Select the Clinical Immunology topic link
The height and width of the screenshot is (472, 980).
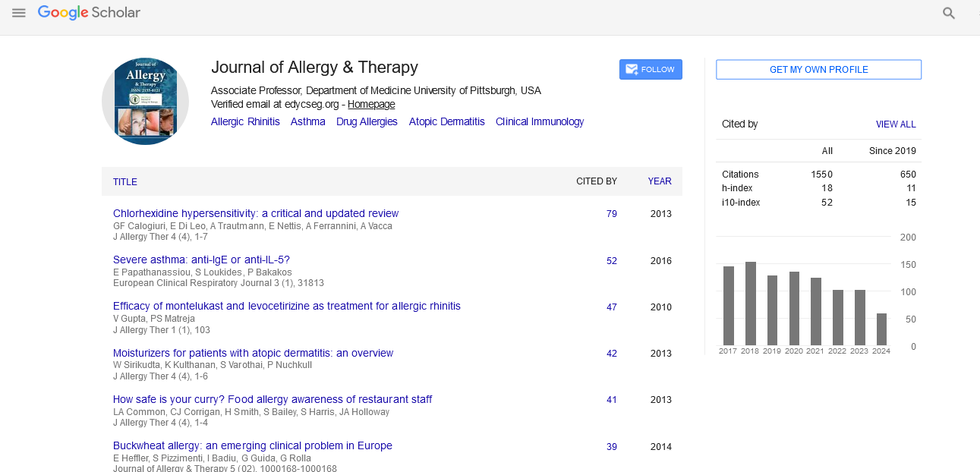[x=540, y=121]
